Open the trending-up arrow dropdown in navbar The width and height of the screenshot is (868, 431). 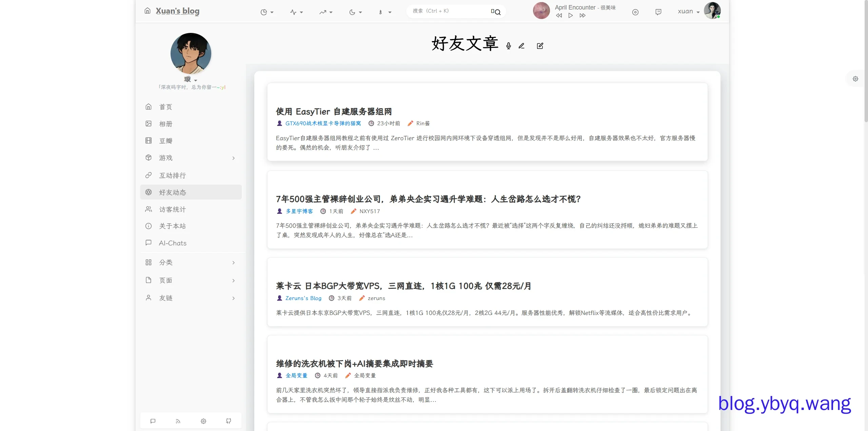[x=326, y=12]
